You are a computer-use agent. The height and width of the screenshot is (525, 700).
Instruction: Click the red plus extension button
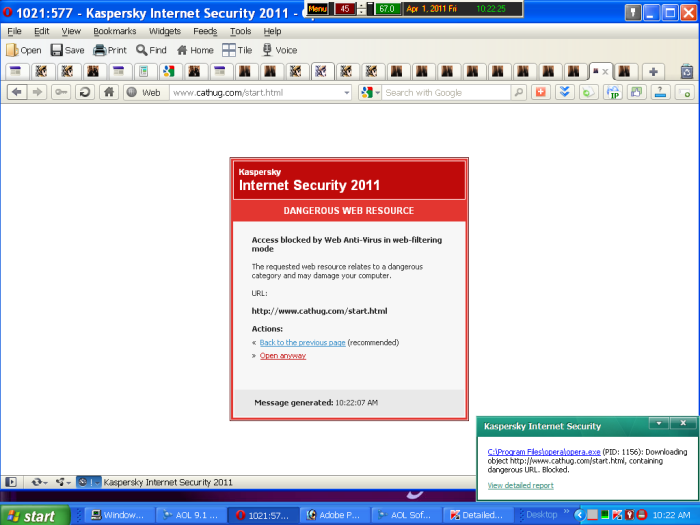541,92
